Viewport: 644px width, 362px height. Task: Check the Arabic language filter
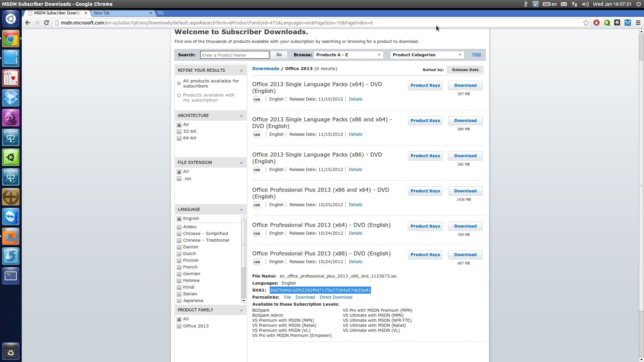pos(179,227)
